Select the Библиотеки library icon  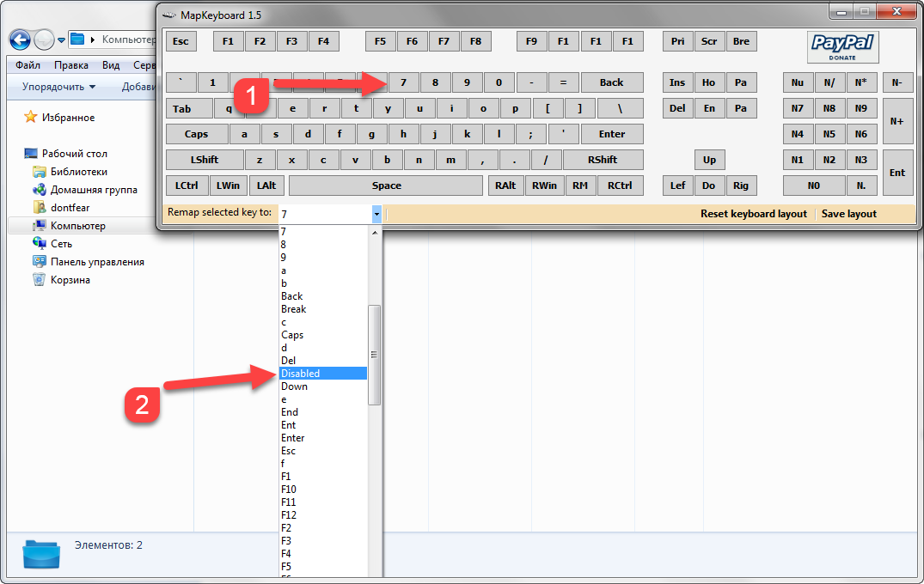click(x=39, y=172)
